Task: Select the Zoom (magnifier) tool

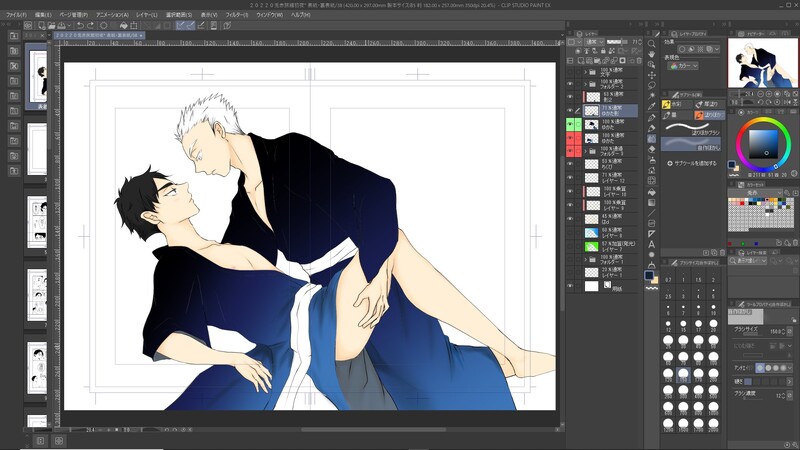Action: click(x=652, y=42)
